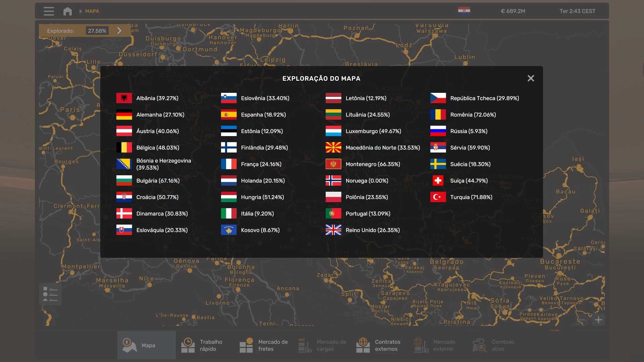
Task: Click the Mercado de cargas tab
Action: coord(322,345)
